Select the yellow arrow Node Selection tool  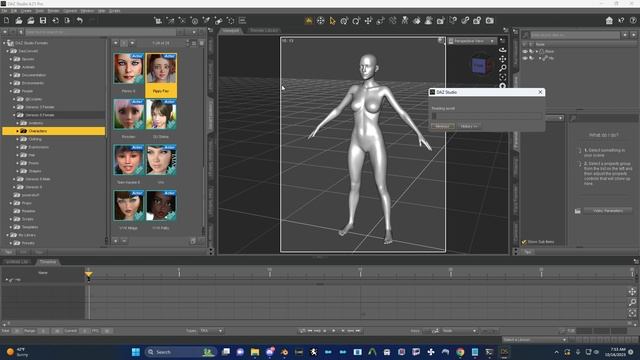pos(332,20)
